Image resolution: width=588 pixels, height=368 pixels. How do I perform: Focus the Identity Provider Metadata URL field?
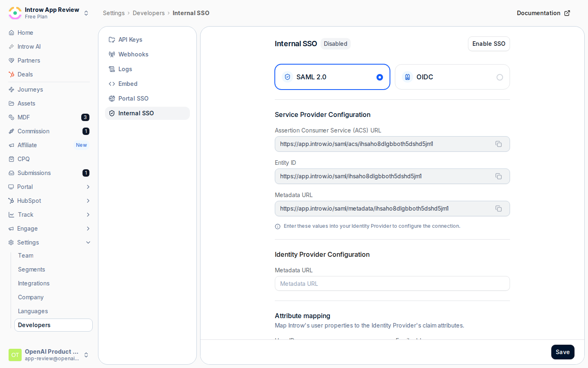click(x=392, y=283)
